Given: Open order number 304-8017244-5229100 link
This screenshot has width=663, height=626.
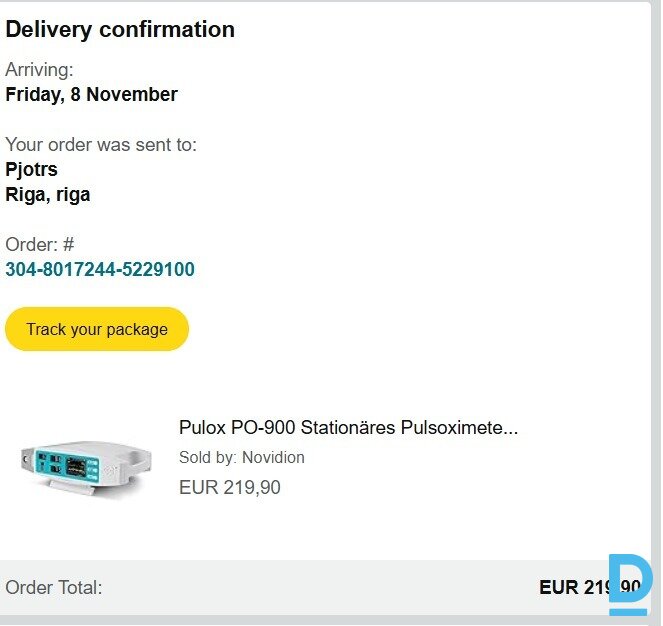Looking at the screenshot, I should point(100,270).
